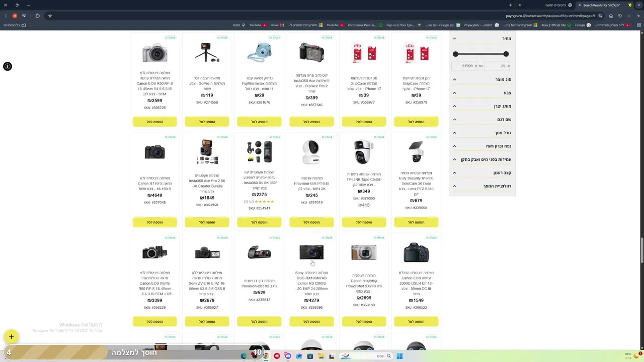Add the ₪1849 Insta360 Ace Pro 2 to cart
The image size is (644, 362).
[x=207, y=222]
